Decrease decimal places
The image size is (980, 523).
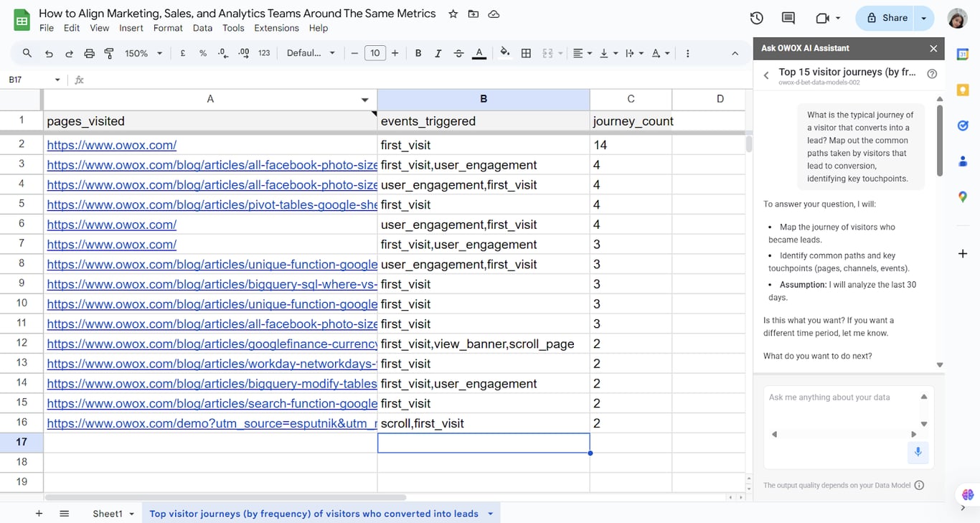(223, 53)
